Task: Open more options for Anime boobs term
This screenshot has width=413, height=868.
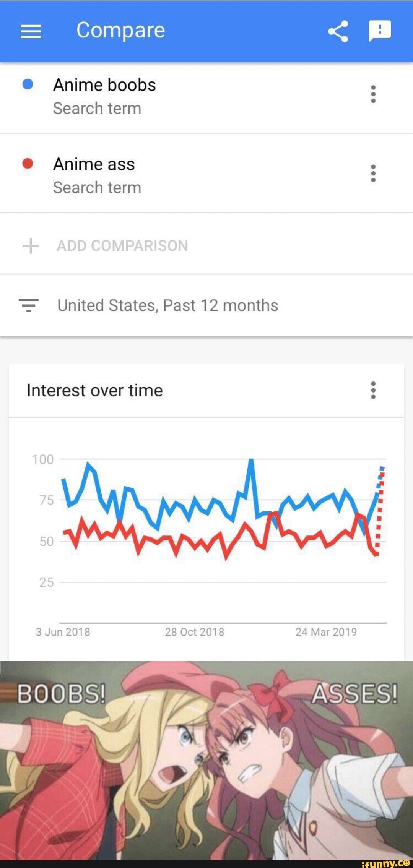Action: click(x=373, y=94)
